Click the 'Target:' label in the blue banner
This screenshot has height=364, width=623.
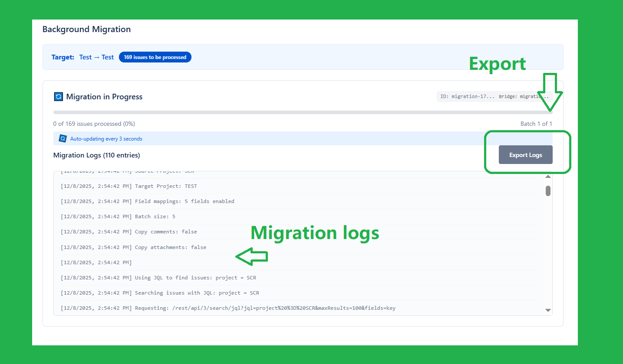[63, 57]
